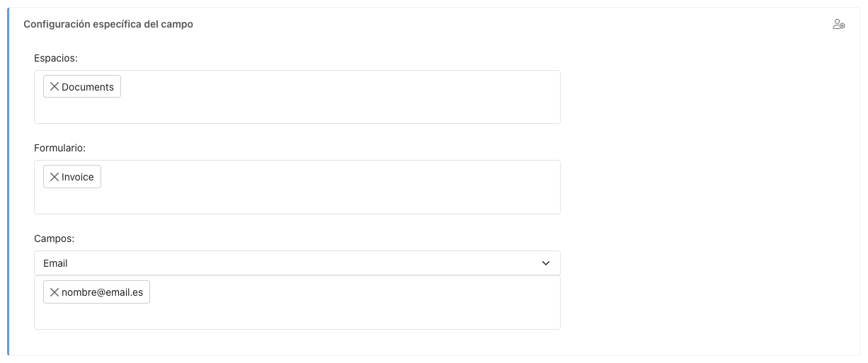Click the 'Campos:' field label

[54, 238]
